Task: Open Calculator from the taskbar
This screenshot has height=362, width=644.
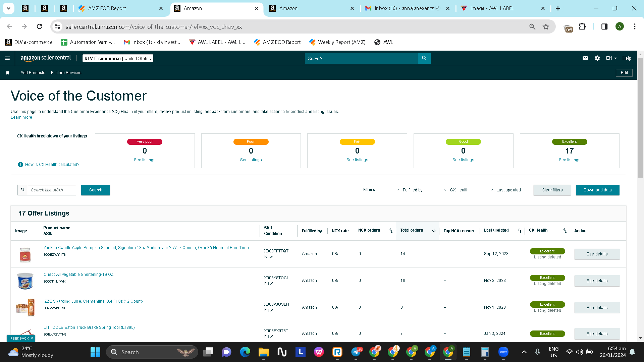Action: pyautogui.click(x=485, y=352)
